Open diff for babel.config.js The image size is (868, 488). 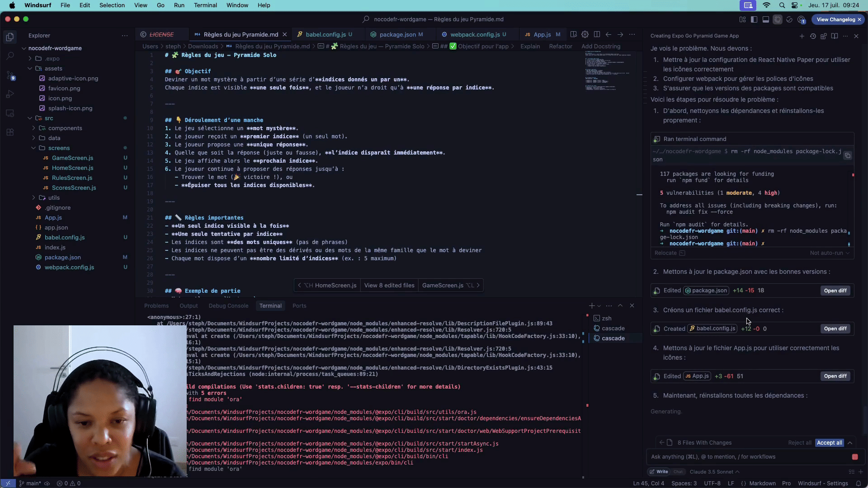835,329
